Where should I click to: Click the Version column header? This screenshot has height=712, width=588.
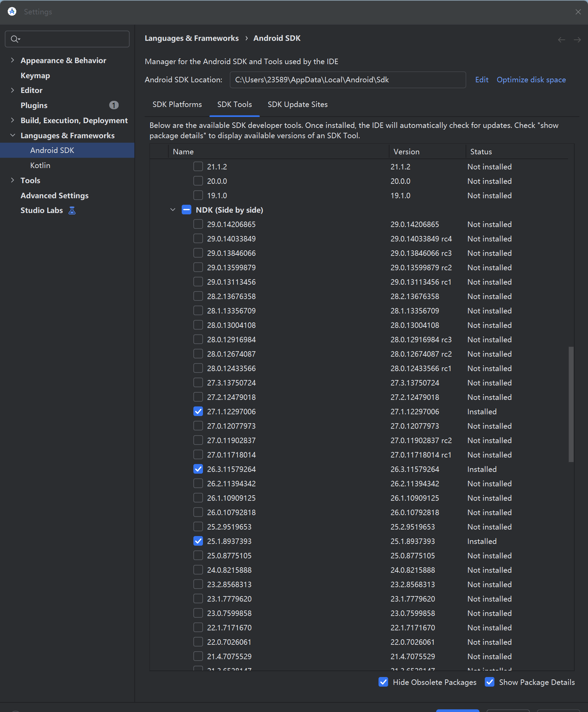tap(427, 152)
